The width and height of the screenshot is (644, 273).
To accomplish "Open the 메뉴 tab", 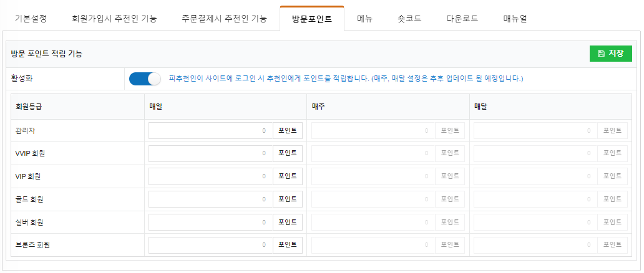I will [364, 19].
